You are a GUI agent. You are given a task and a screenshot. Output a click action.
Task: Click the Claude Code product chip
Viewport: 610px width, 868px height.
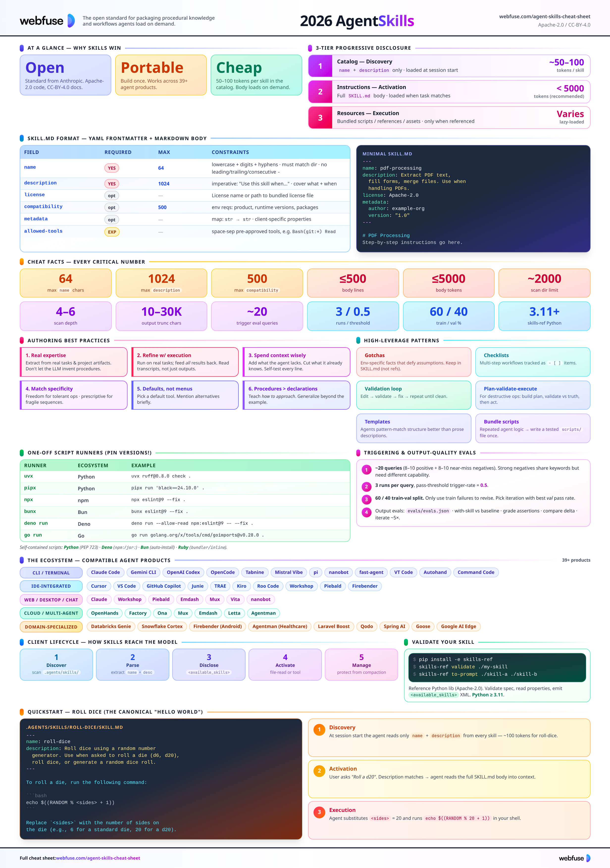(105, 572)
